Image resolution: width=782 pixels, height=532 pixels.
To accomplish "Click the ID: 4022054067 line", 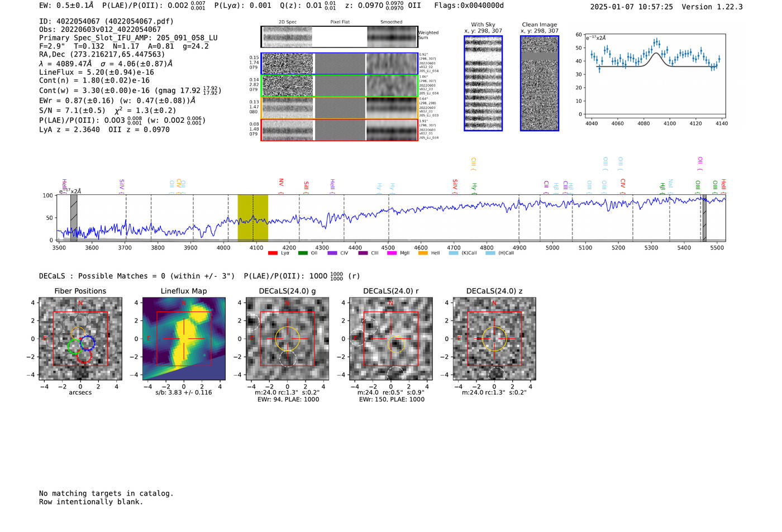I will click(x=106, y=21).
